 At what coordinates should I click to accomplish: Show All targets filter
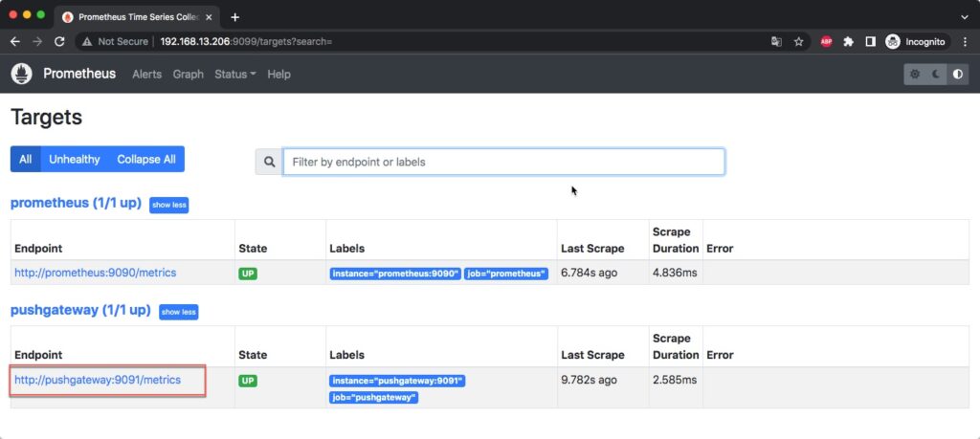click(x=25, y=159)
